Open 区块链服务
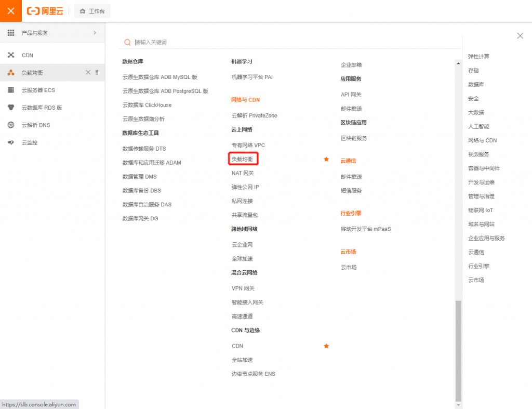 point(353,138)
